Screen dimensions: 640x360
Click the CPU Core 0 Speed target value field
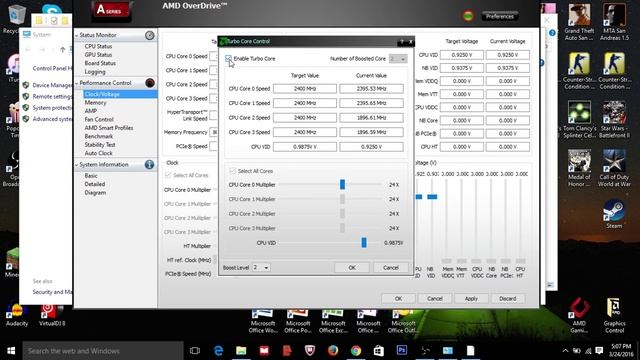(x=305, y=89)
